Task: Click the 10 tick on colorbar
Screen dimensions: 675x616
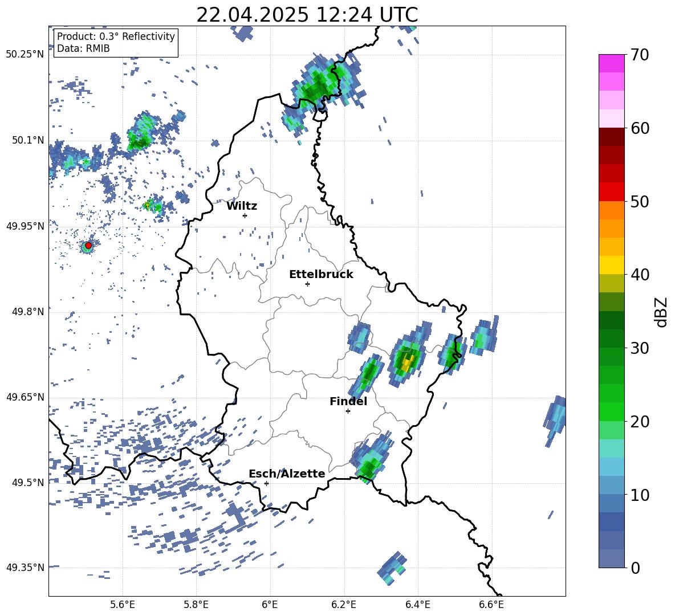Action: 640,495
